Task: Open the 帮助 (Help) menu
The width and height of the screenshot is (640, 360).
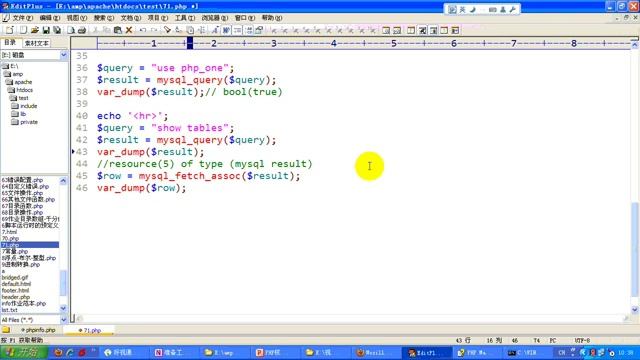Action: point(271,18)
